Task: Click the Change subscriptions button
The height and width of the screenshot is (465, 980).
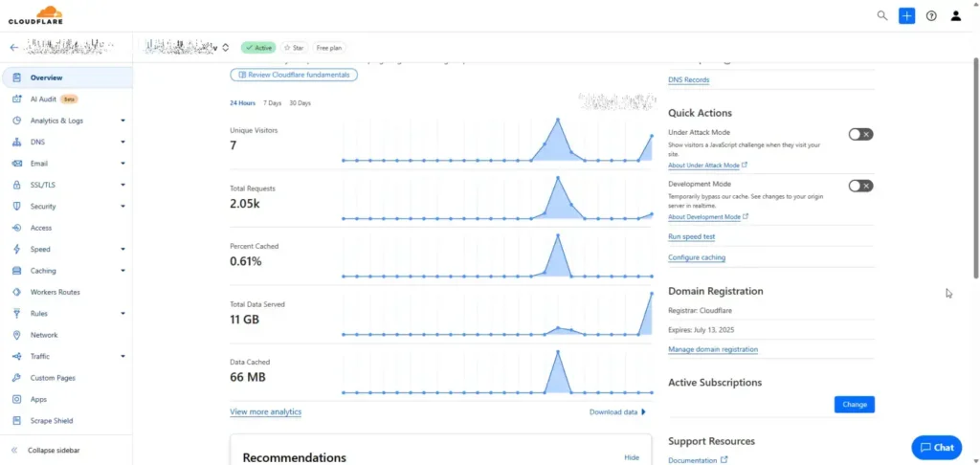Action: point(855,405)
